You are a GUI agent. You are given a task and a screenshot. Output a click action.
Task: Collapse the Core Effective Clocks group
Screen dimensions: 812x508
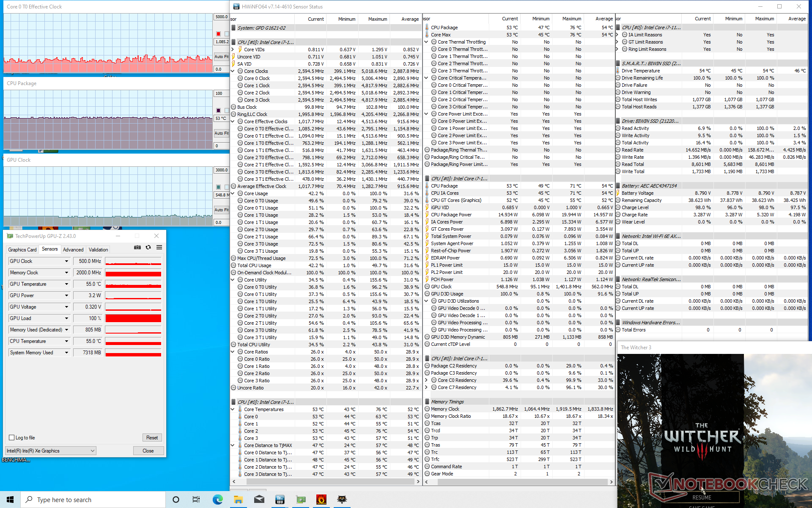(233, 121)
